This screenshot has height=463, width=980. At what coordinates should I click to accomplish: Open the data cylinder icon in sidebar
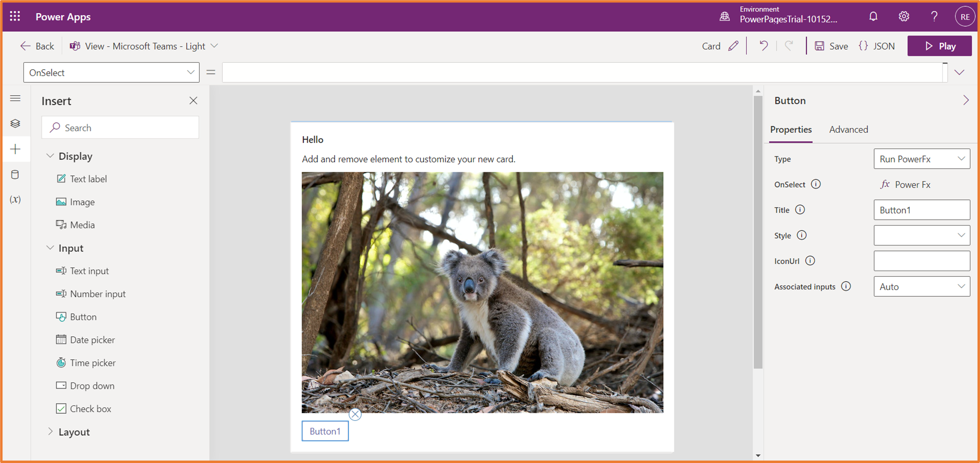[x=16, y=174]
